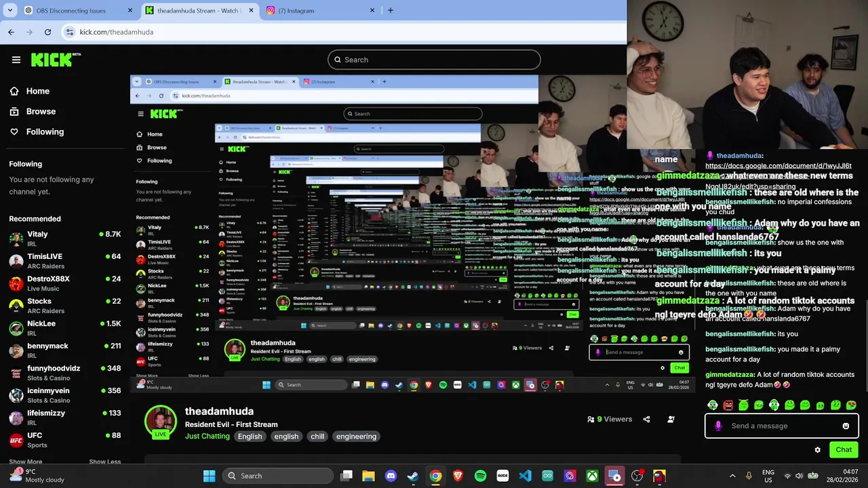868x488 pixels.
Task: Click the Windows Start button
Action: [209, 476]
